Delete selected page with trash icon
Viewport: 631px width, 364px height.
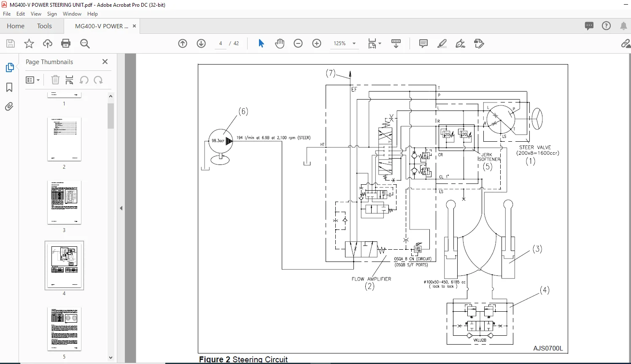[x=55, y=80]
